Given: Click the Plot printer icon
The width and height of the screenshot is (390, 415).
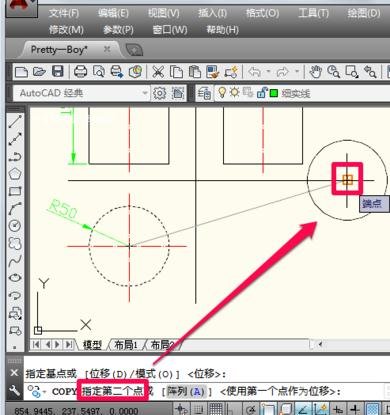Looking at the screenshot, I should [x=80, y=72].
